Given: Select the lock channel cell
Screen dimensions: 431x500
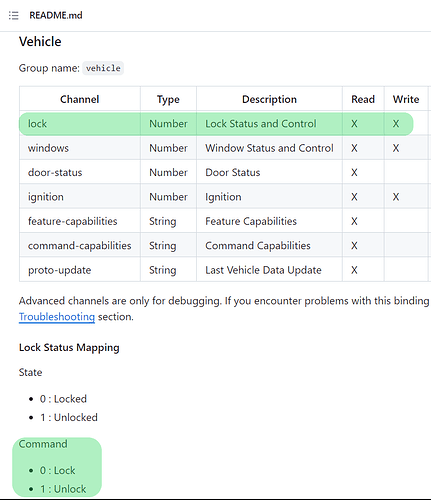Looking at the screenshot, I should (80, 124).
